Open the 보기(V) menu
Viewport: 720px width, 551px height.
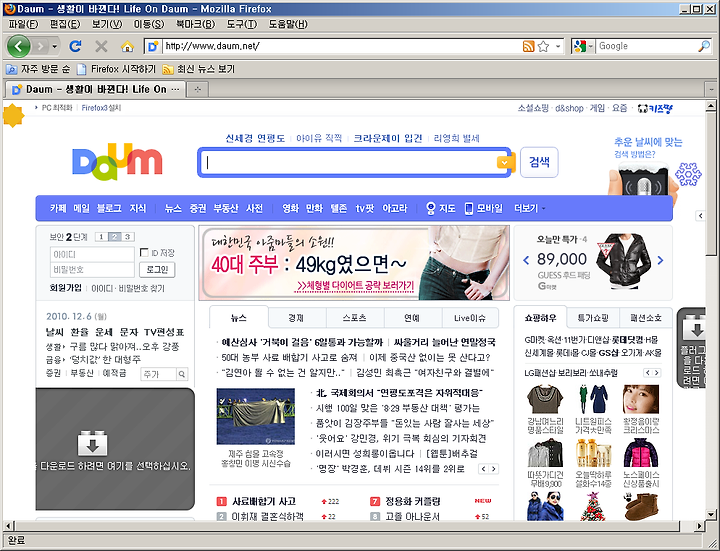coord(107,24)
